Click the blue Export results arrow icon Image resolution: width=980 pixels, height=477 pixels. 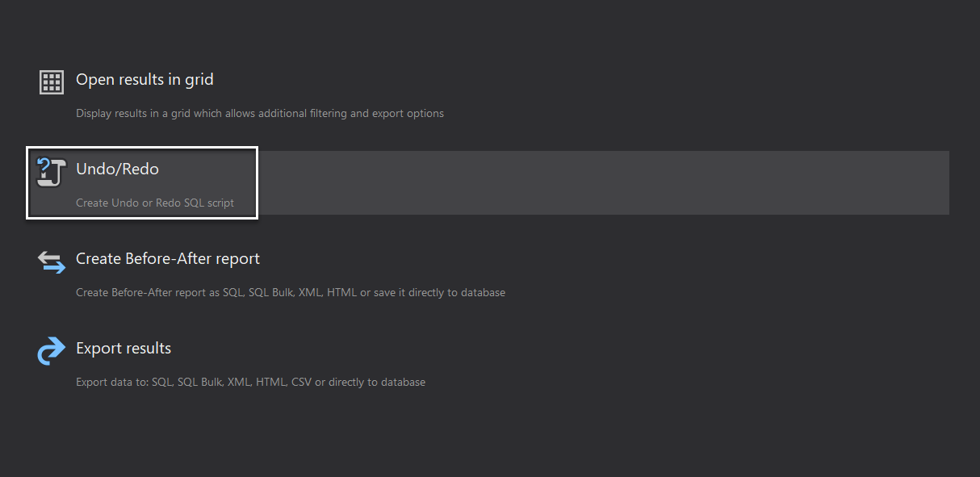point(52,351)
